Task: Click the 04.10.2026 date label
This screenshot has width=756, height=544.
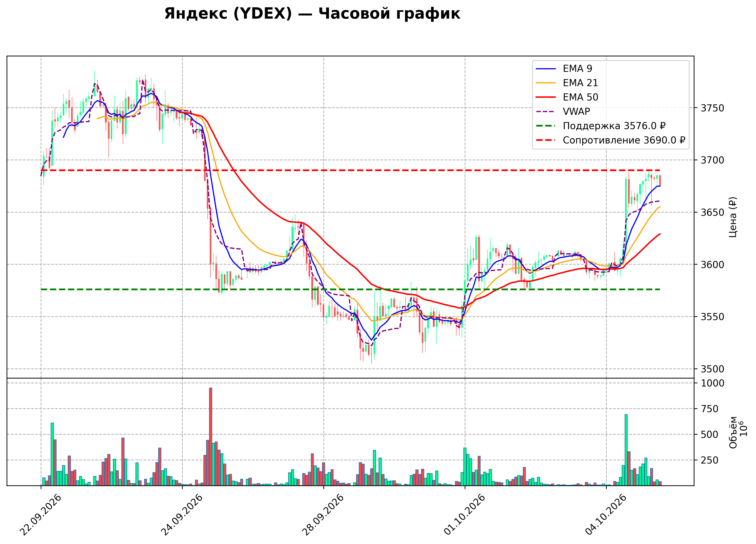Action: point(606,515)
